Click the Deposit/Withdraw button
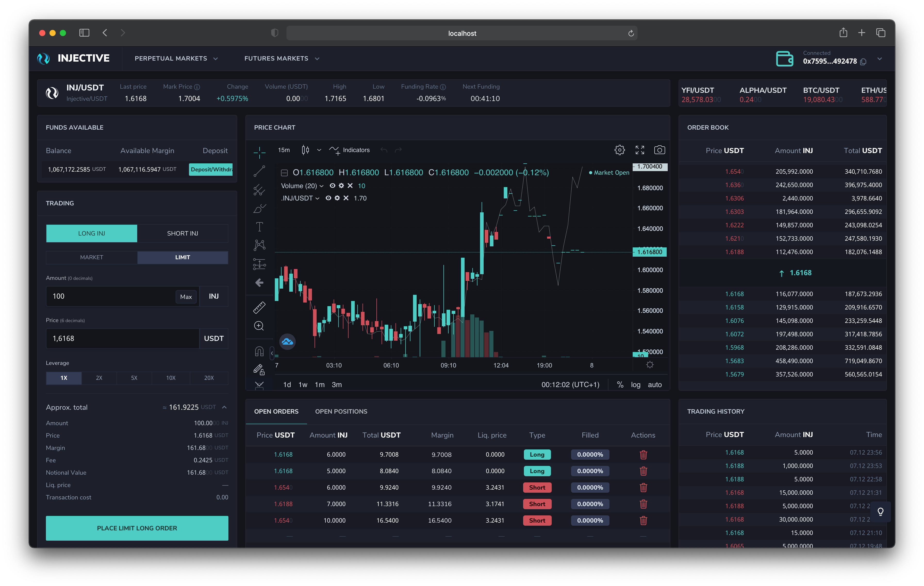The height and width of the screenshot is (586, 924). (x=211, y=170)
